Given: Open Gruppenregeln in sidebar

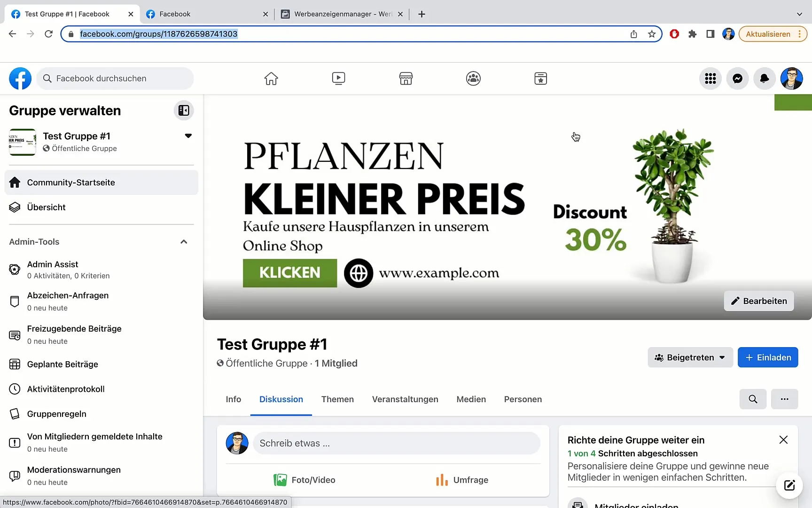Looking at the screenshot, I should (x=101, y=414).
